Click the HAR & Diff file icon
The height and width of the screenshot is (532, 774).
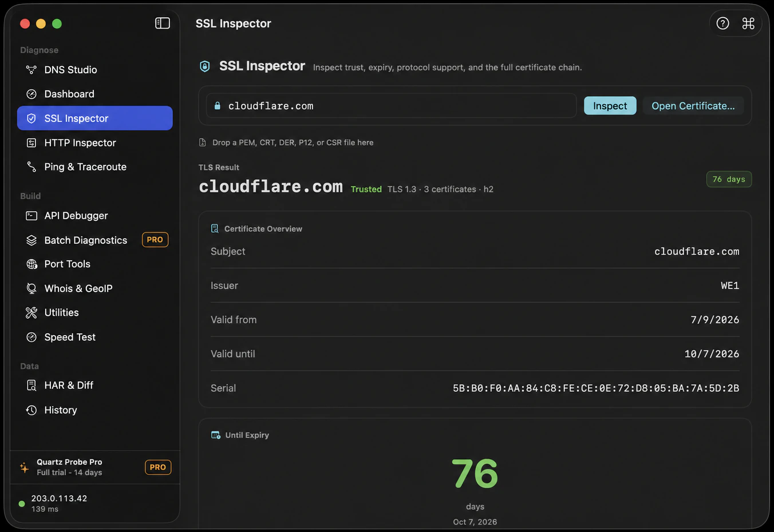[31, 386]
